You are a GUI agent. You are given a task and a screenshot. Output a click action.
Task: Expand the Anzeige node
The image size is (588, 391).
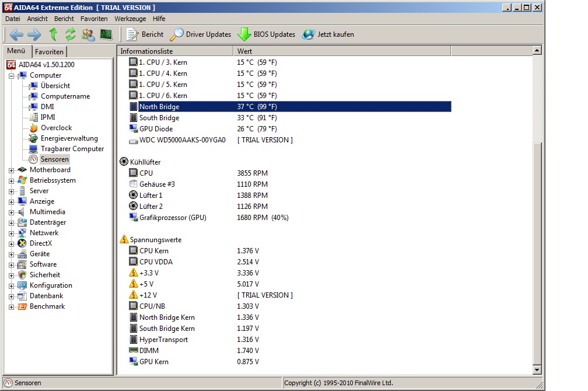[x=11, y=202]
